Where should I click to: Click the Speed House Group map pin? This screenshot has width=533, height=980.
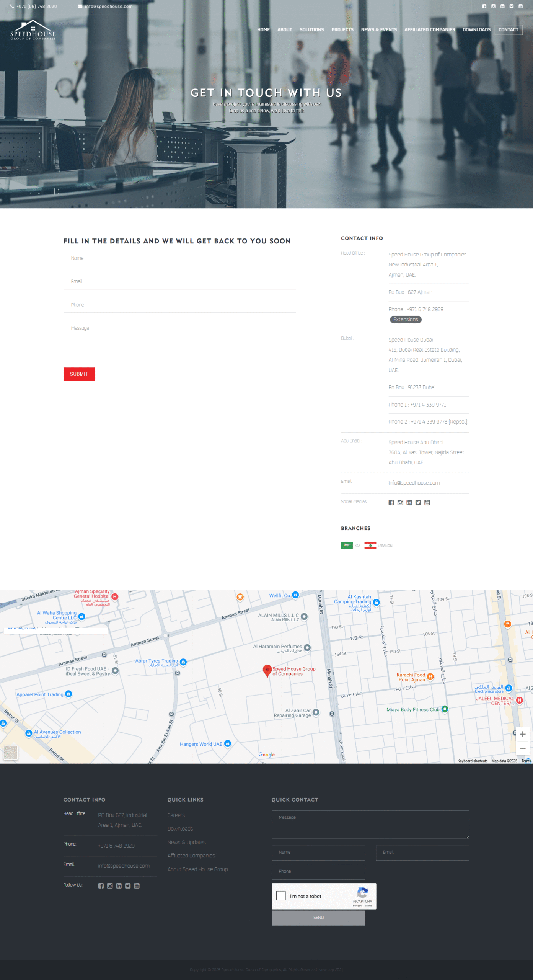click(x=267, y=670)
